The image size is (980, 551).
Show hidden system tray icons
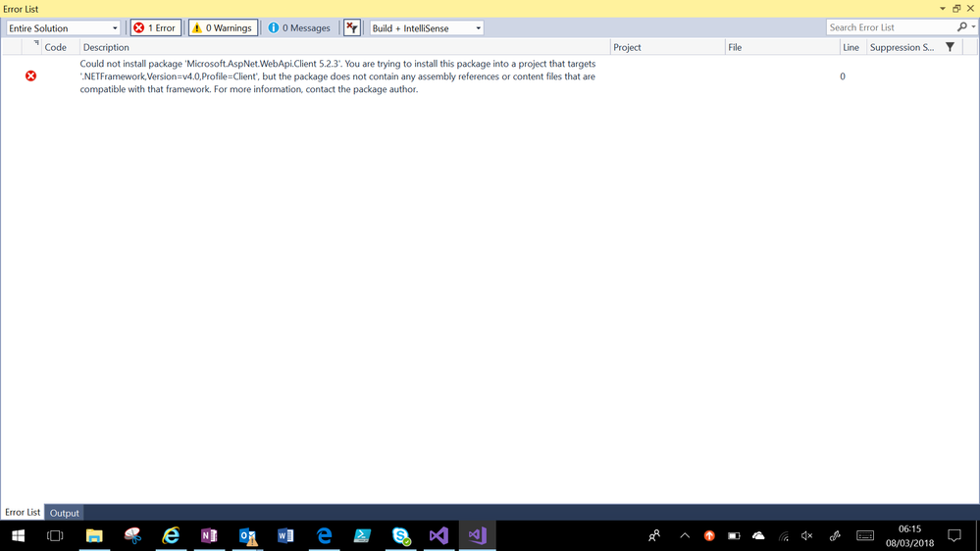[x=685, y=536]
